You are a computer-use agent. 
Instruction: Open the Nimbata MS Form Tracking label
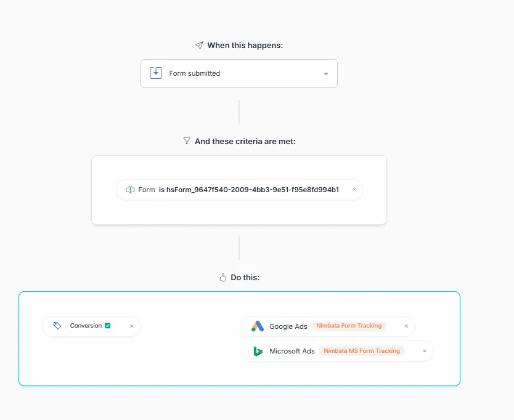pyautogui.click(x=362, y=351)
